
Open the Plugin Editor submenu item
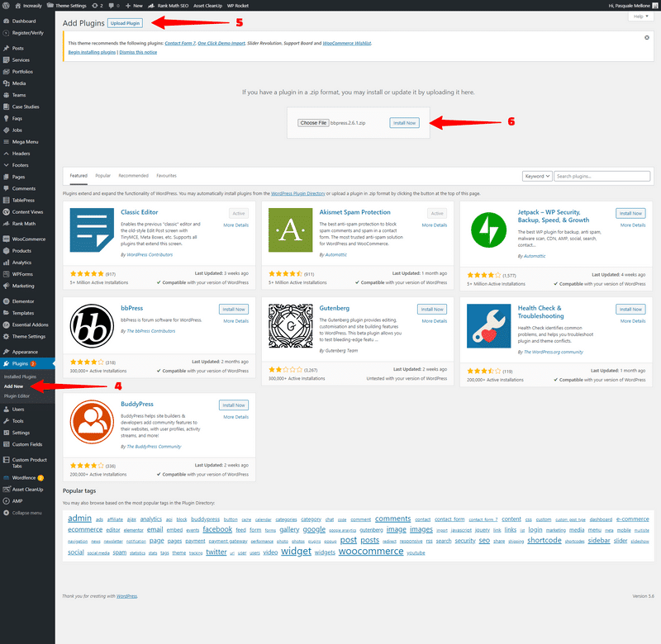pyautogui.click(x=17, y=396)
